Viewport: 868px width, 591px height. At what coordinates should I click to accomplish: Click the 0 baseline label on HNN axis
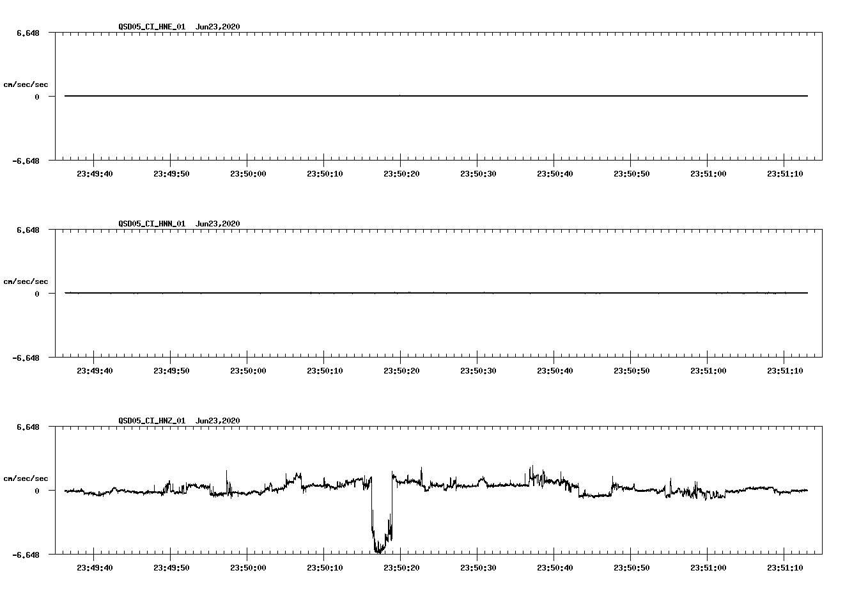pos(37,294)
